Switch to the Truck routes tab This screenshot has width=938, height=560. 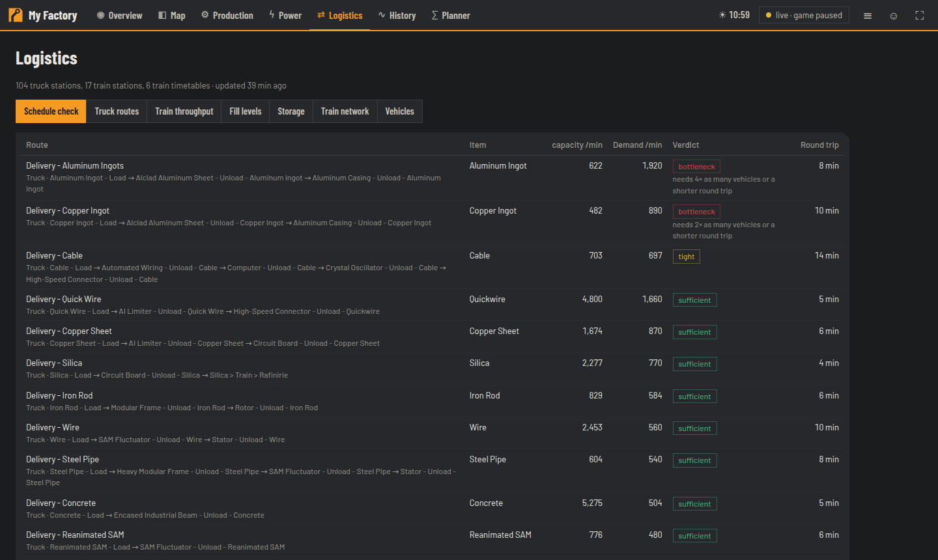[117, 111]
